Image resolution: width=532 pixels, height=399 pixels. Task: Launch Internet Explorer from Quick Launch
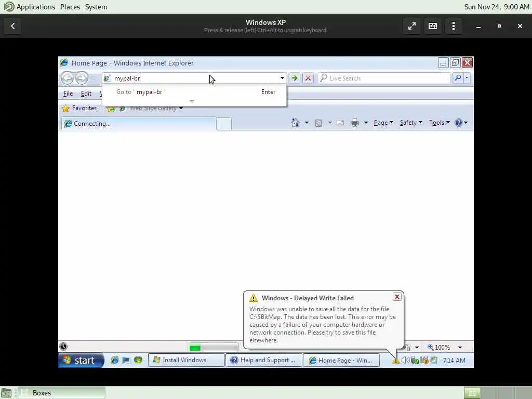[x=115, y=361]
